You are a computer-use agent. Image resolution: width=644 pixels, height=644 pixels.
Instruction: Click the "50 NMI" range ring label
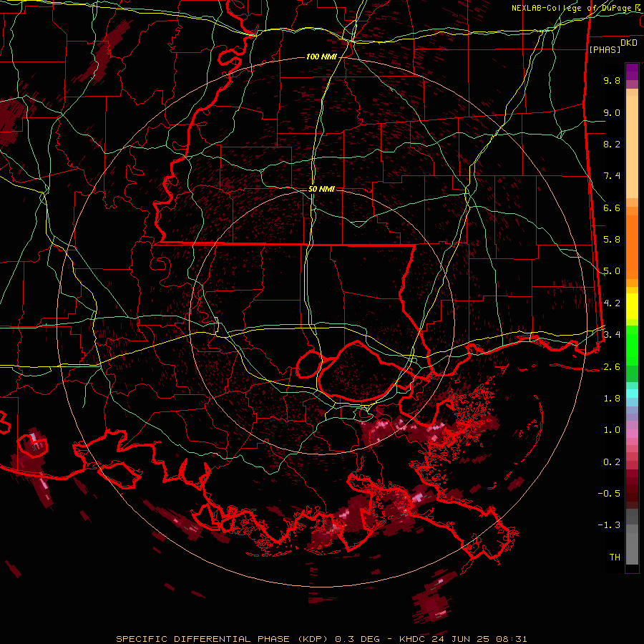(x=321, y=189)
